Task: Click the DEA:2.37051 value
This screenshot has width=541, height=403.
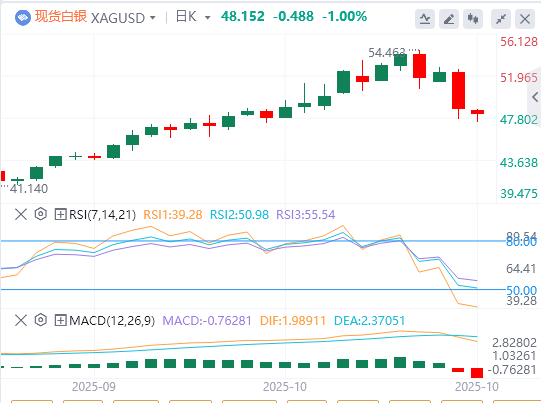Action: pyautogui.click(x=370, y=321)
